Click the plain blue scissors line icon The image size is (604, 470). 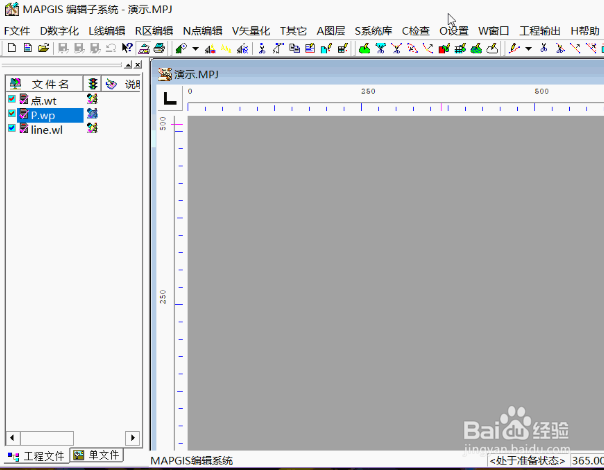click(x=544, y=49)
